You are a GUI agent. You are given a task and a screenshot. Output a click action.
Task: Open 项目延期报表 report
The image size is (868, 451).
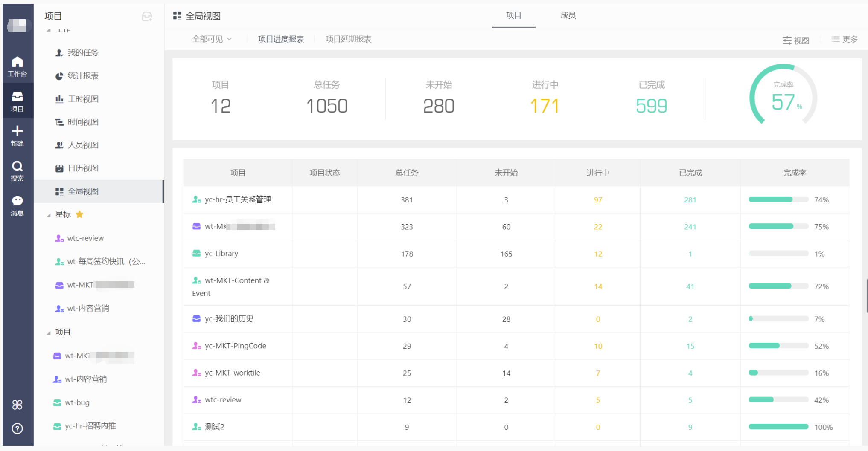(x=348, y=39)
